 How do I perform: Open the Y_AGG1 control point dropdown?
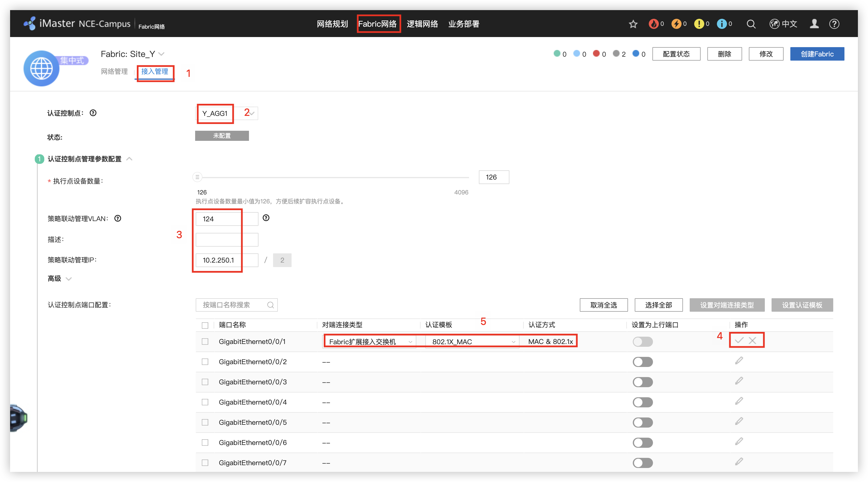pyautogui.click(x=227, y=113)
